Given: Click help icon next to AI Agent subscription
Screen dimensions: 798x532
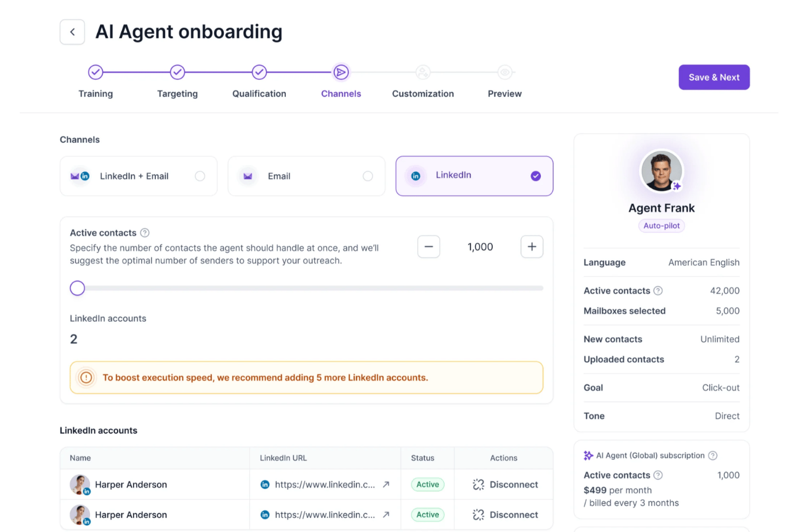Looking at the screenshot, I should (713, 455).
